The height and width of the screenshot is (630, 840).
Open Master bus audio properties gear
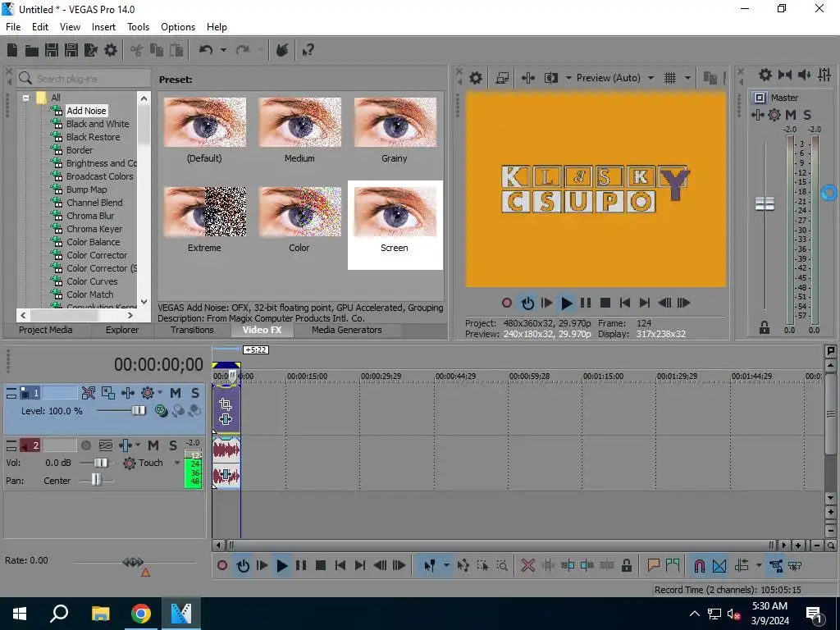765,75
